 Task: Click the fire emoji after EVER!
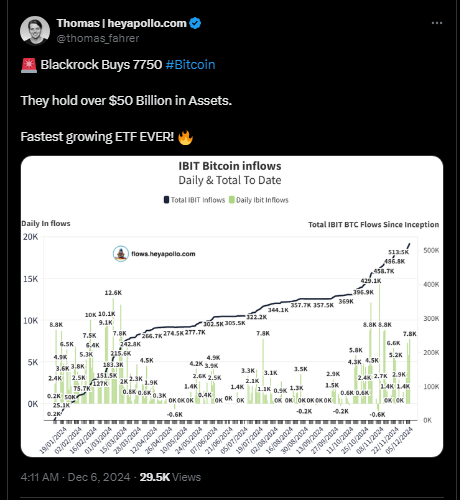pos(185,137)
